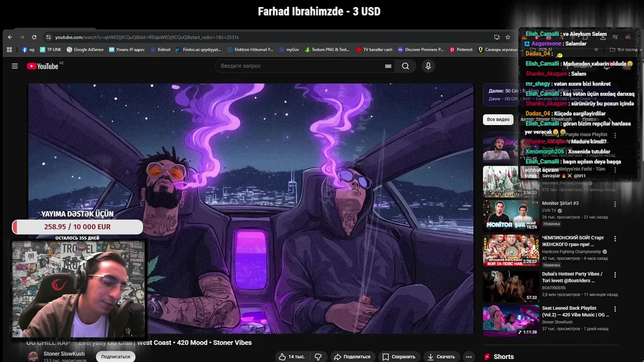
Task: Click the 258.95 / 10 000 EUR donation bar
Action: (77, 227)
